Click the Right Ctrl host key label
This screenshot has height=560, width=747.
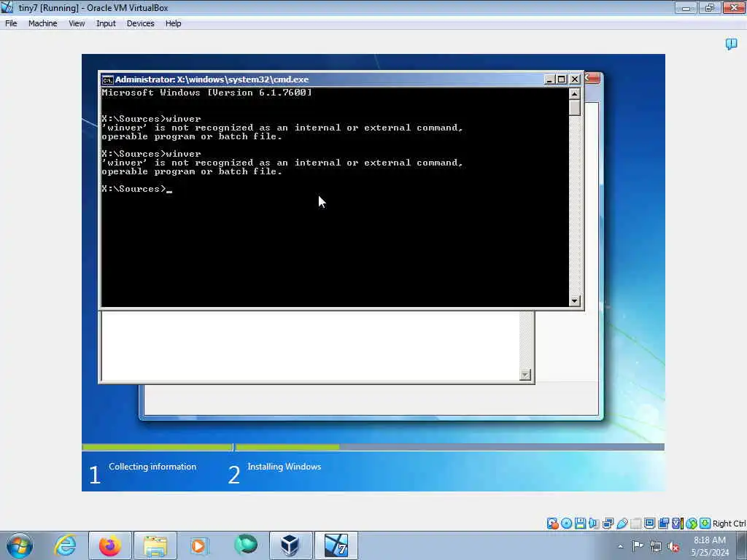pyautogui.click(x=729, y=524)
